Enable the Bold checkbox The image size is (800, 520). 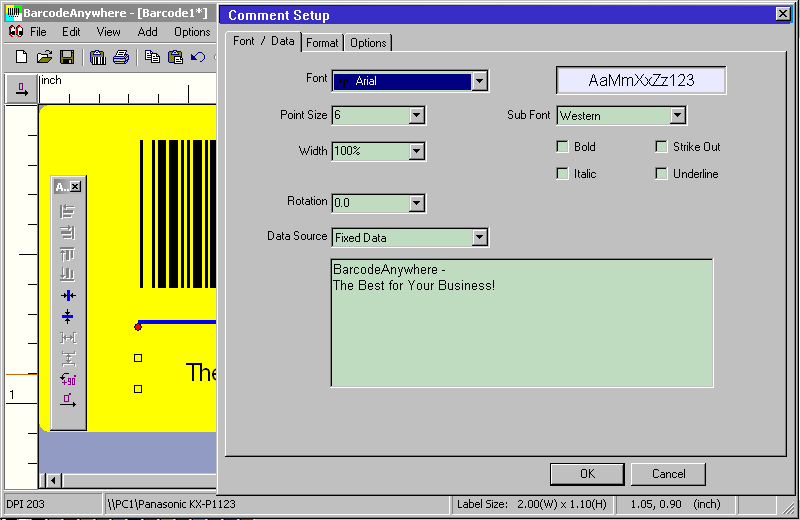[x=562, y=147]
